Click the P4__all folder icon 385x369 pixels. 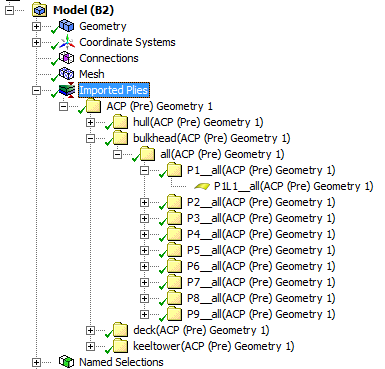click(x=174, y=234)
